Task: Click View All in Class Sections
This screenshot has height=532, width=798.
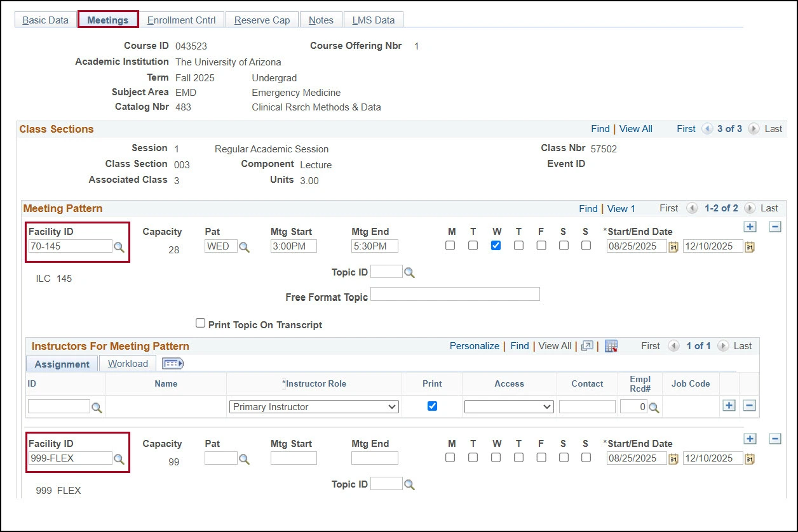Action: point(635,129)
